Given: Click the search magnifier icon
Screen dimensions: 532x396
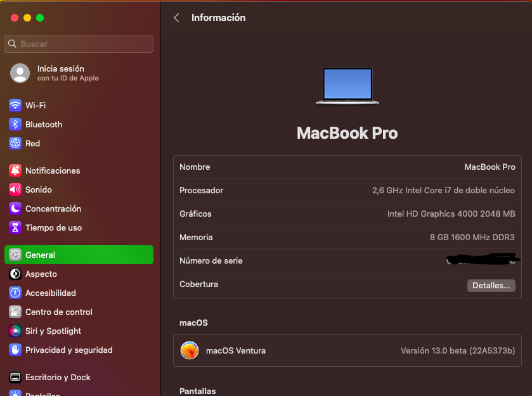Looking at the screenshot, I should pyautogui.click(x=12, y=44).
